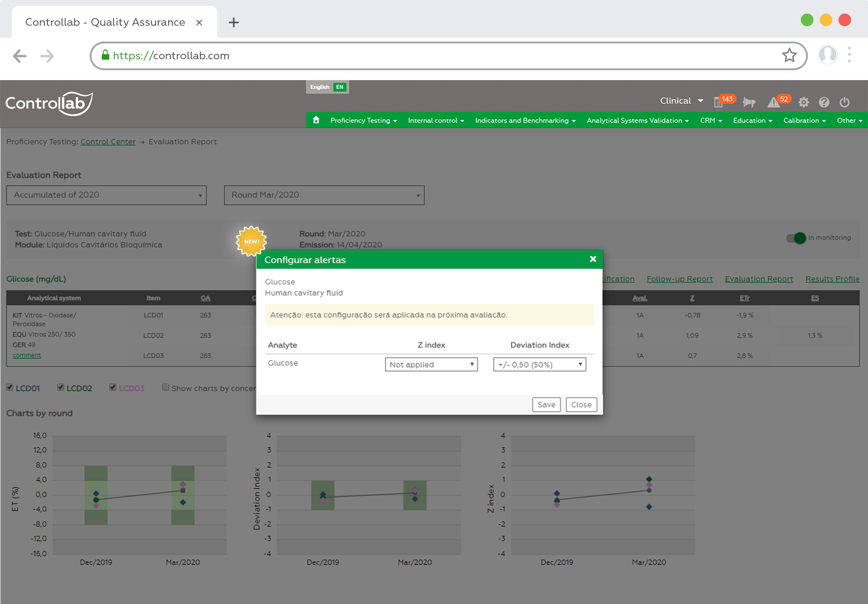The height and width of the screenshot is (604, 868).
Task: Open the Deviation Index +/- 0,50 selector
Action: pyautogui.click(x=539, y=364)
